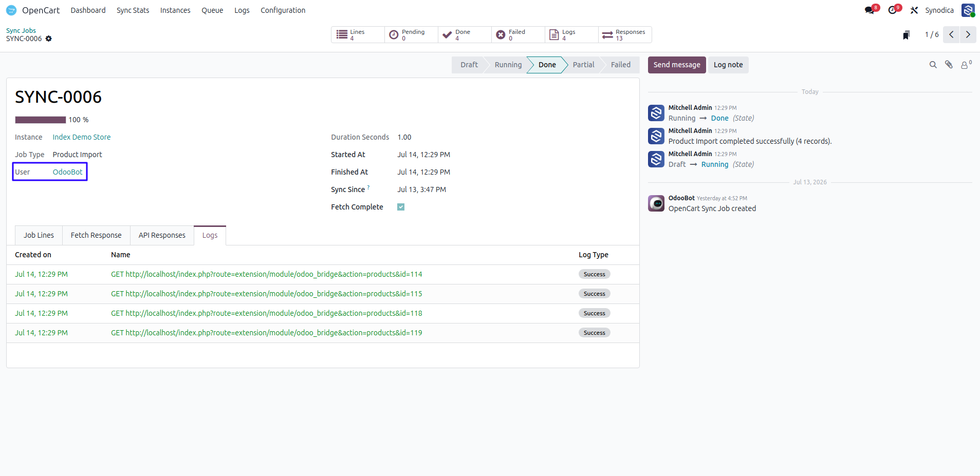Click Success badge in id=114 row

coord(594,274)
